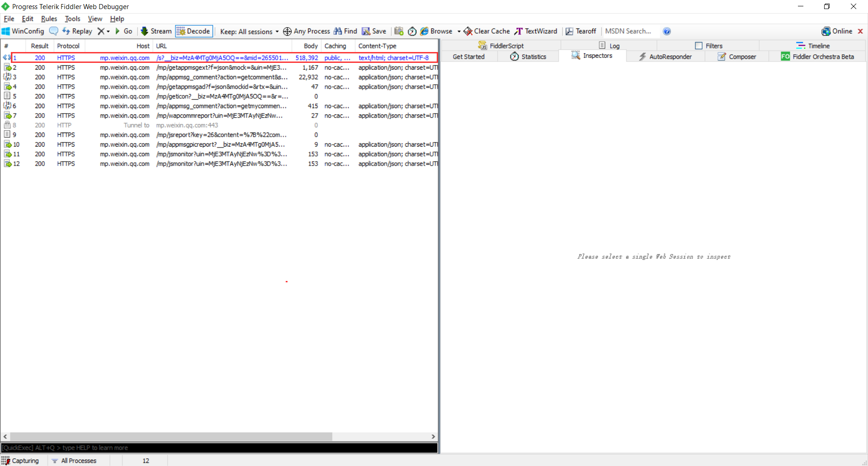868x466 pixels.
Task: Open WinConfig from the toolbar
Action: coord(23,31)
